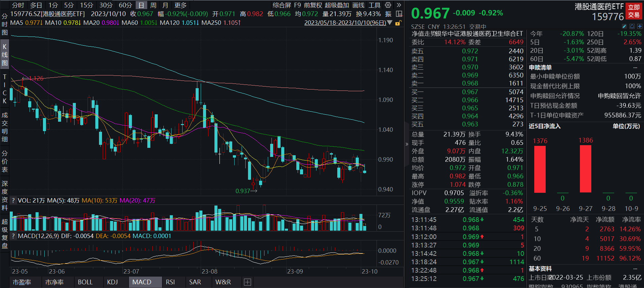Add the stock to watchlist with the plus icon
Image resolution: width=644 pixels, height=288 pixels.
pos(640,26)
